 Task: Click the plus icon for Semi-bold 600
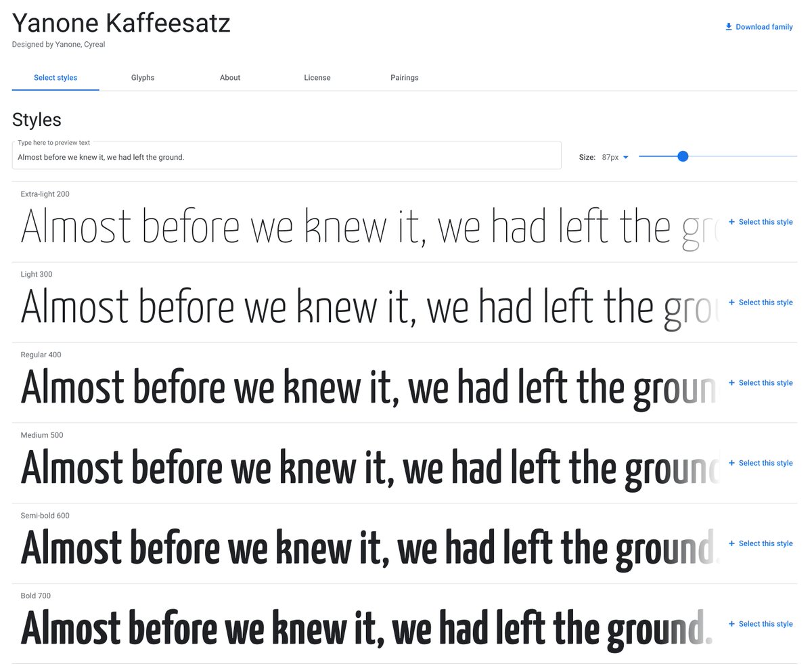tap(731, 543)
